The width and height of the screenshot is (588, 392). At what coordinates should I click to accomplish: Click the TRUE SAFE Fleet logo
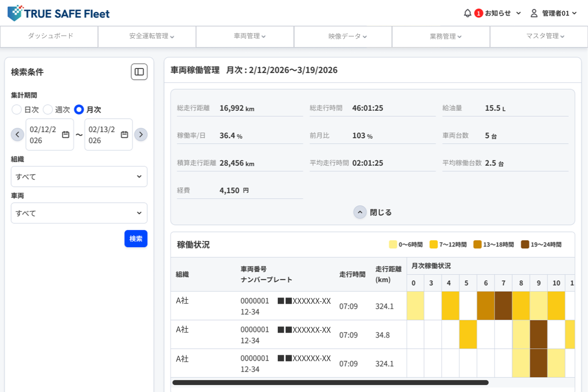click(59, 13)
